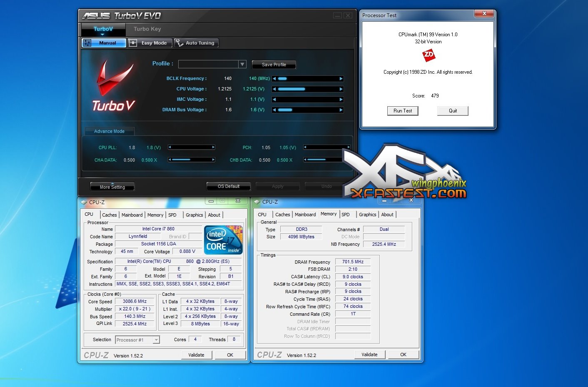Minimize the left CPU-Z window

coord(211,201)
